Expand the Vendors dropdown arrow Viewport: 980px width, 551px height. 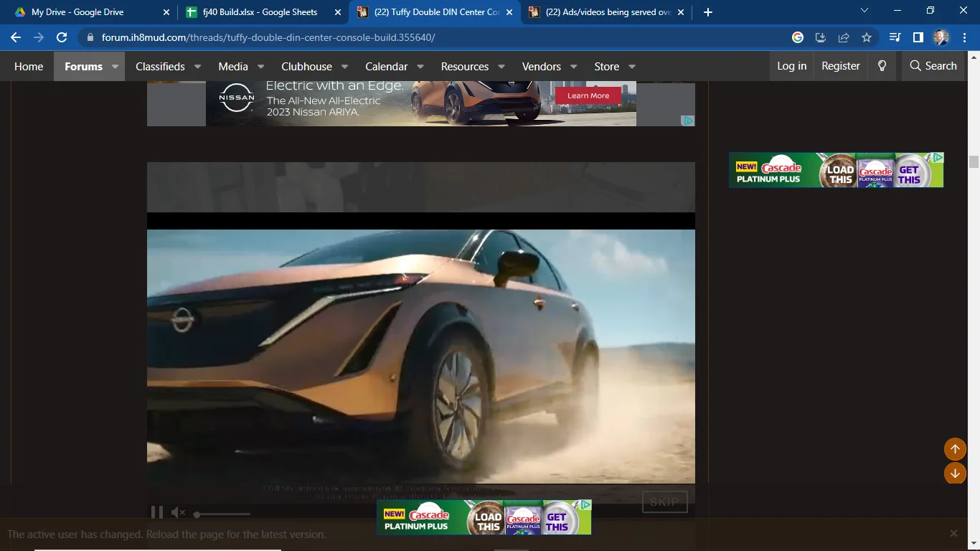pyautogui.click(x=573, y=67)
